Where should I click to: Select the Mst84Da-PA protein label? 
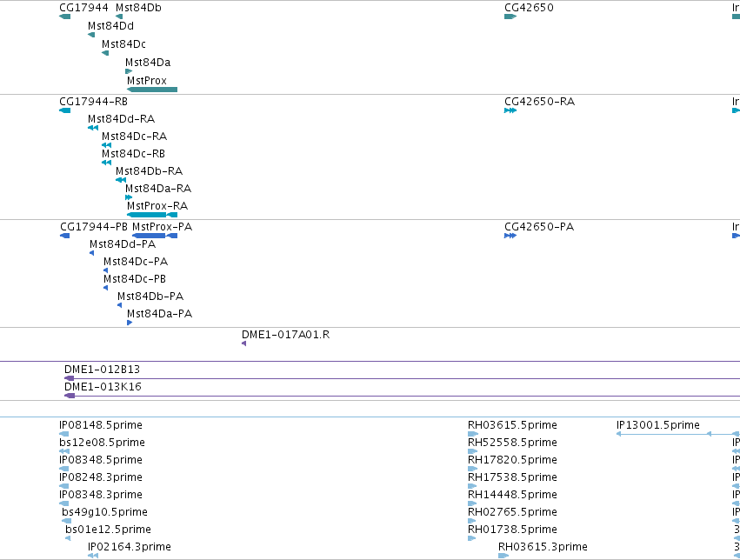(x=159, y=314)
